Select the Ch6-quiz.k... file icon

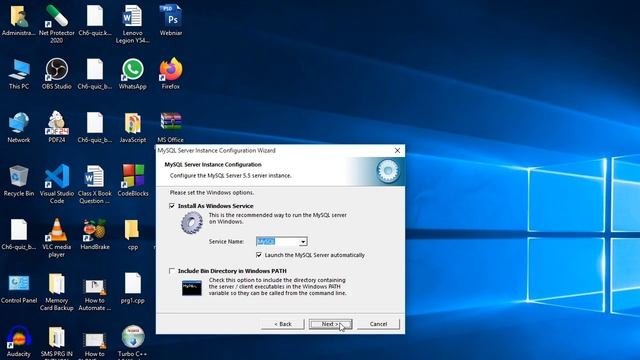click(x=95, y=20)
